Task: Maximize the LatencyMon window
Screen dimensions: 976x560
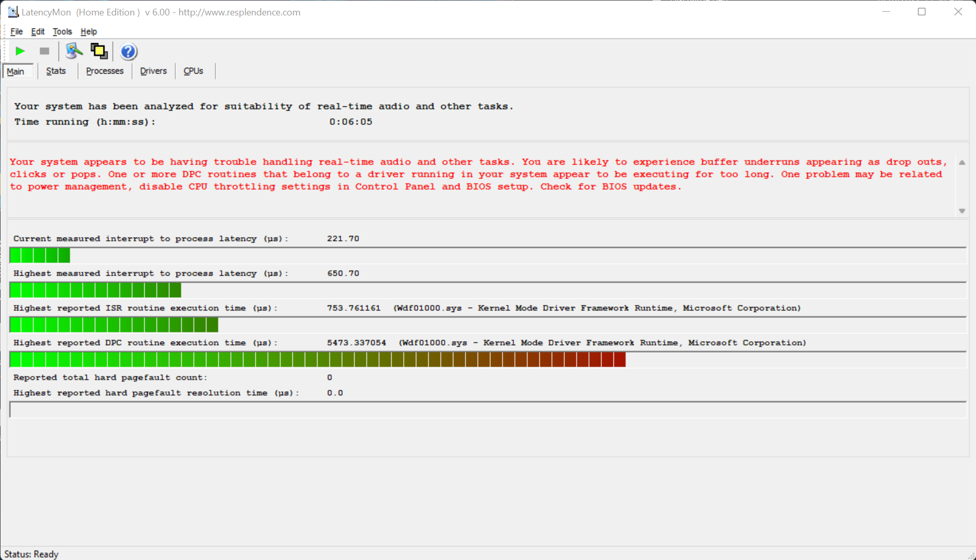Action: click(921, 12)
